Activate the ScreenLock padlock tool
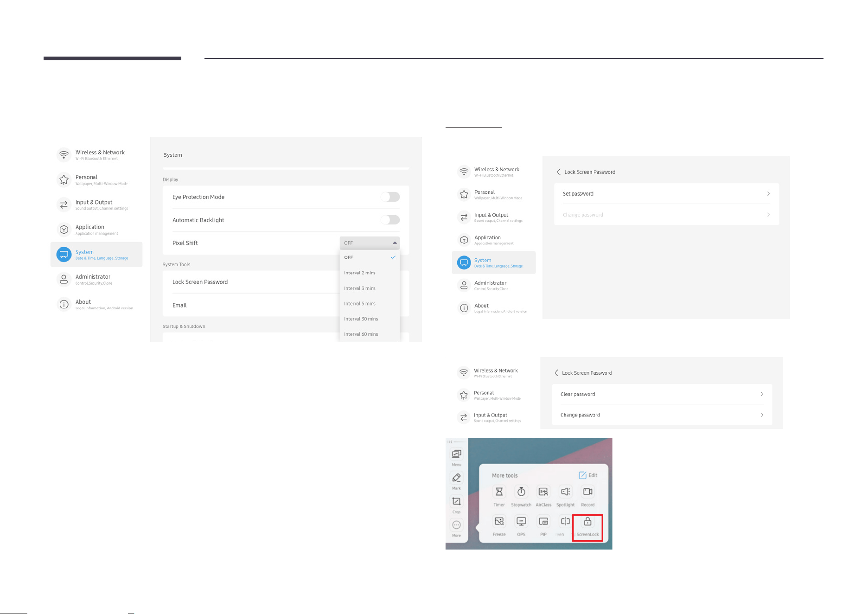This screenshot has width=868, height=614. pyautogui.click(x=587, y=527)
